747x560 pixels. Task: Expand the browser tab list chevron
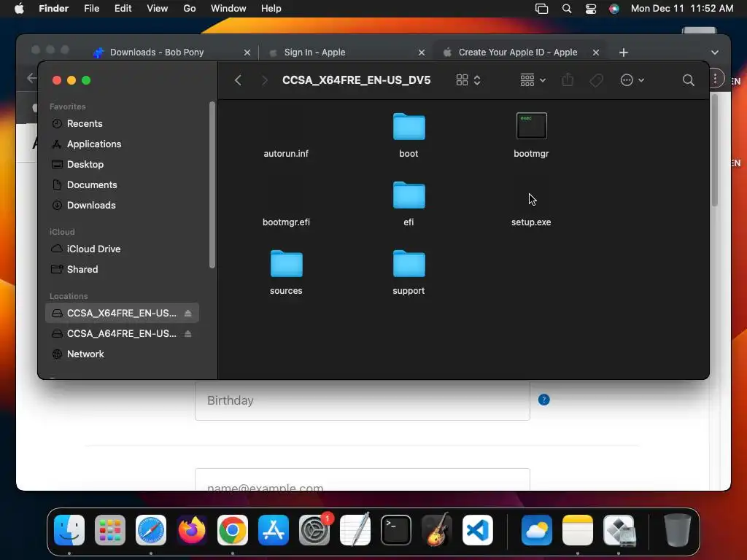point(714,52)
